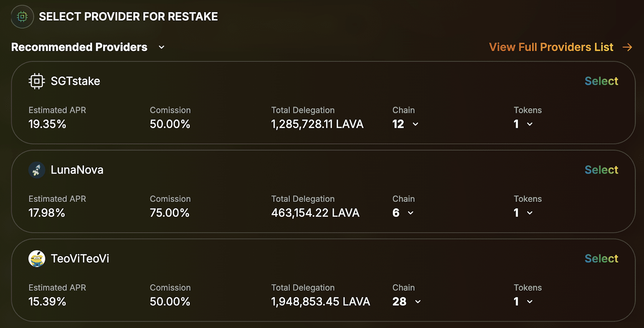Click TeoViTeoVi's Comission percentage

click(170, 301)
